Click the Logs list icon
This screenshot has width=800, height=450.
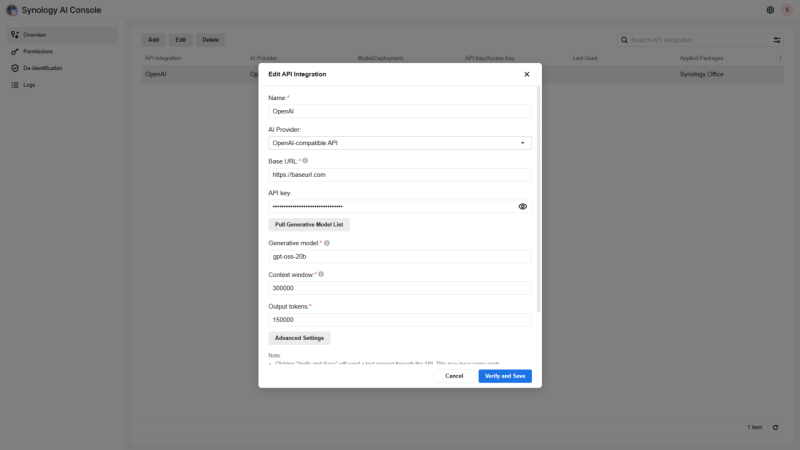click(x=15, y=85)
